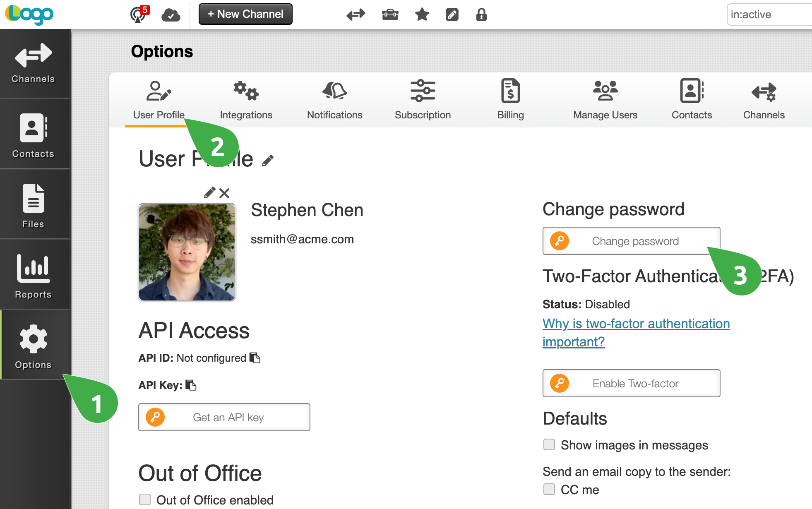Switch to the Integrations tab

(246, 99)
